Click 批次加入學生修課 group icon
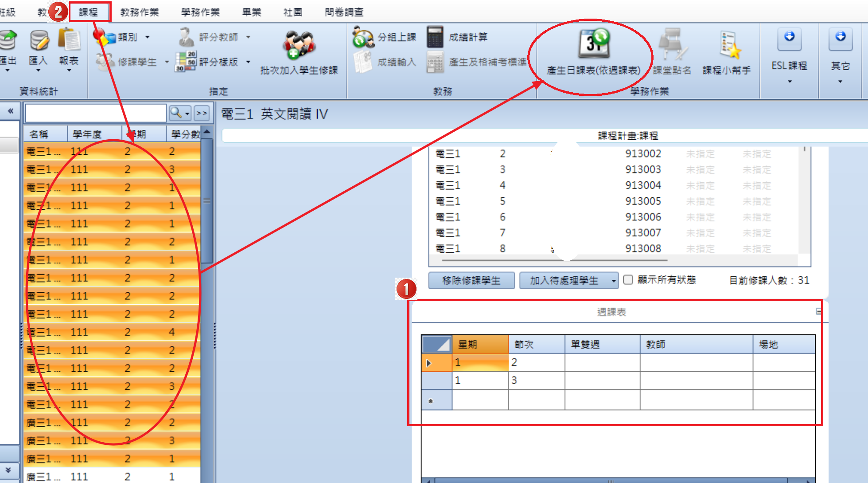The image size is (868, 483). click(299, 45)
